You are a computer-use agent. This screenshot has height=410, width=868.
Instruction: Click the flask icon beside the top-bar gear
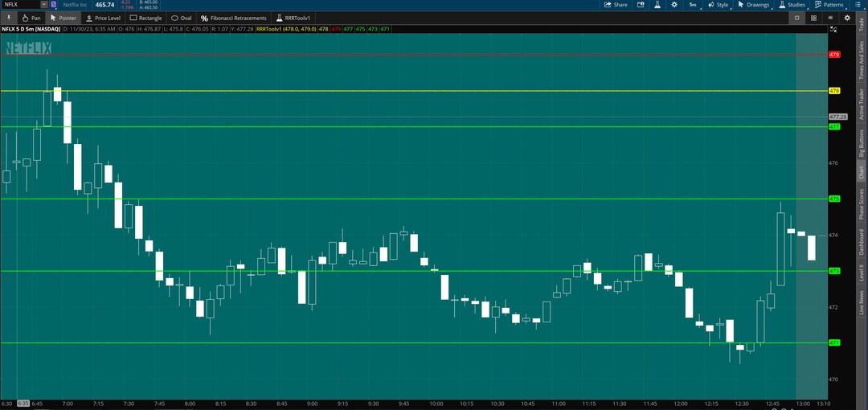click(657, 5)
